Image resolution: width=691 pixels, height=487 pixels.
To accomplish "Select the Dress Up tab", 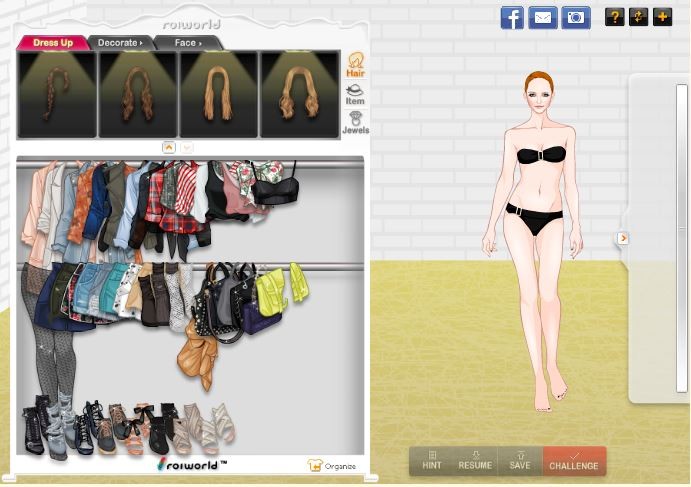I will [x=52, y=43].
